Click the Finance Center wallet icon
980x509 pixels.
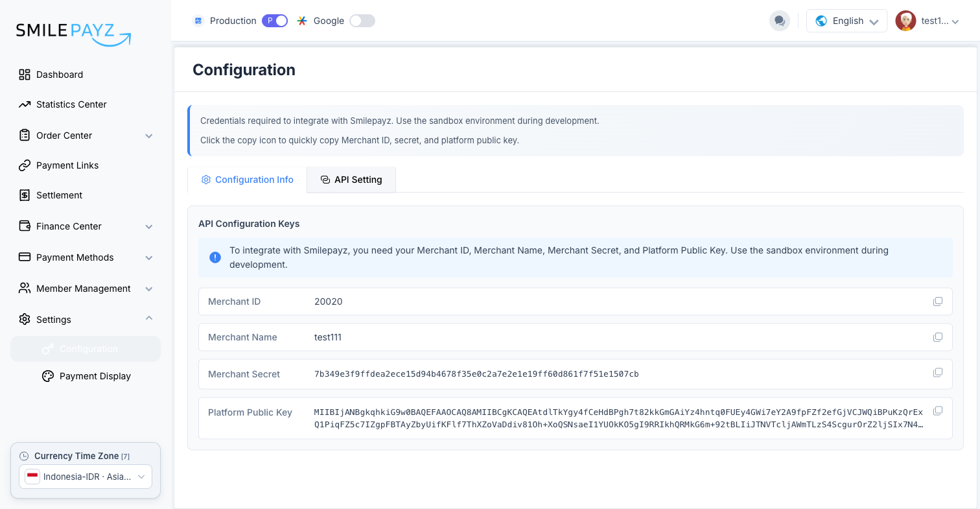click(x=25, y=226)
